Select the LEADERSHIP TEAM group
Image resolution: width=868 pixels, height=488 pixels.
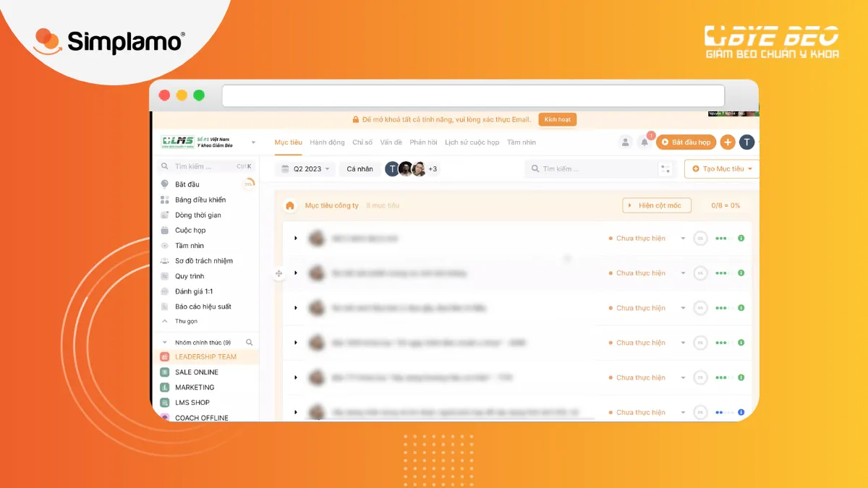[x=205, y=356]
